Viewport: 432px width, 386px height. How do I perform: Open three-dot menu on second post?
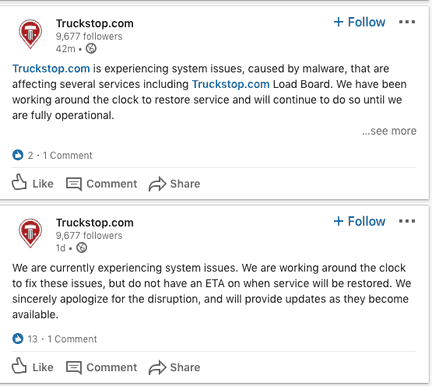(x=407, y=221)
